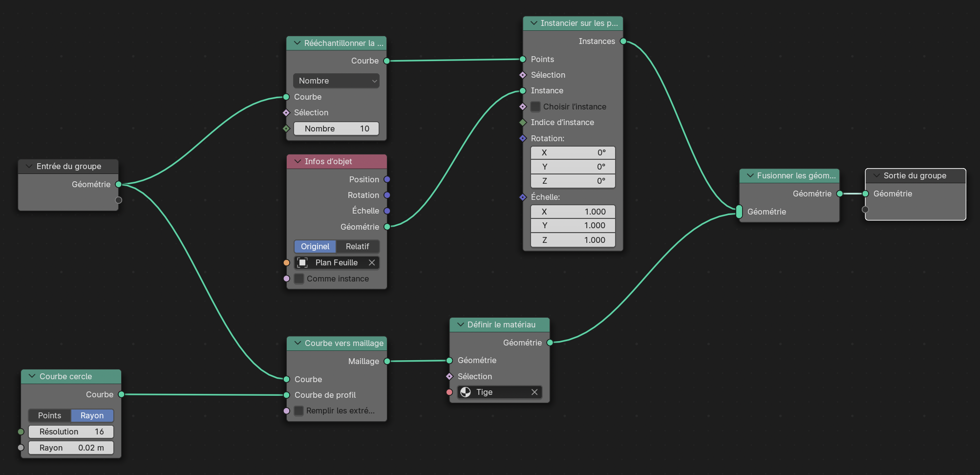980x475 pixels.
Task: Click Infos d'objet Géométrie output socket
Action: point(387,227)
